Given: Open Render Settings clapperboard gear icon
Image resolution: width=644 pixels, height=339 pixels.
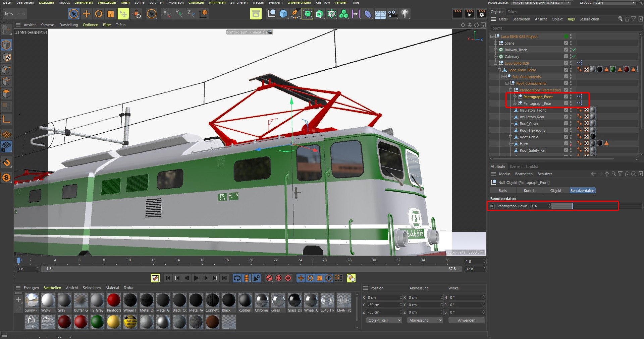Looking at the screenshot, I should (x=482, y=14).
